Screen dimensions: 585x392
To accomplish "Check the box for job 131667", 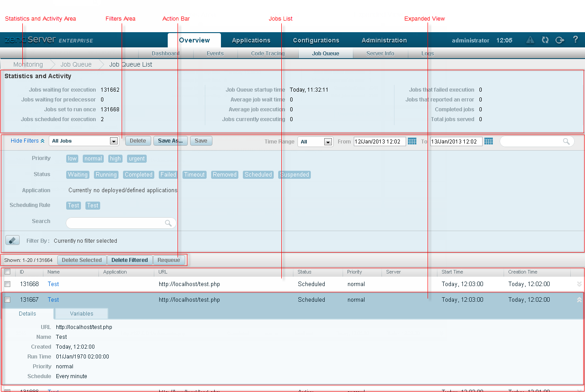I will [7, 300].
